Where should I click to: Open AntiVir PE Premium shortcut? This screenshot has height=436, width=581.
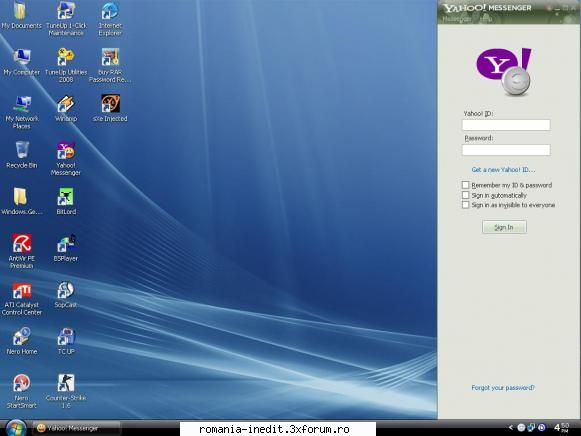(21, 251)
